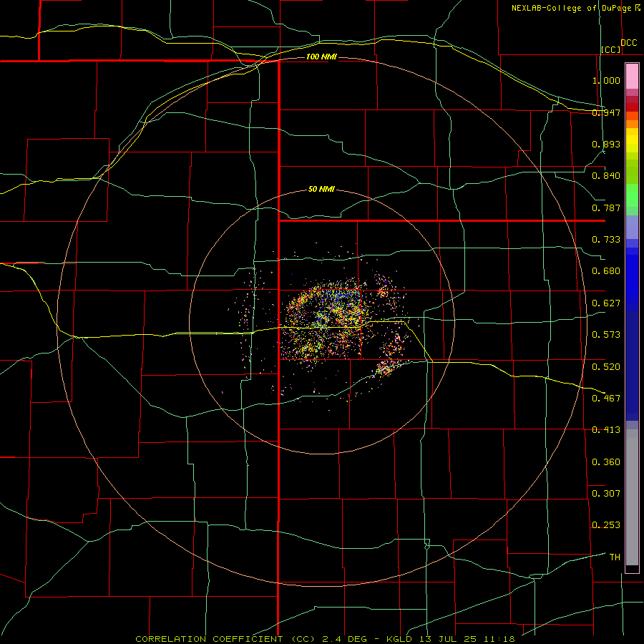
Task: Click the Correlation Coefficient caption at the bottom
Action: [326, 639]
